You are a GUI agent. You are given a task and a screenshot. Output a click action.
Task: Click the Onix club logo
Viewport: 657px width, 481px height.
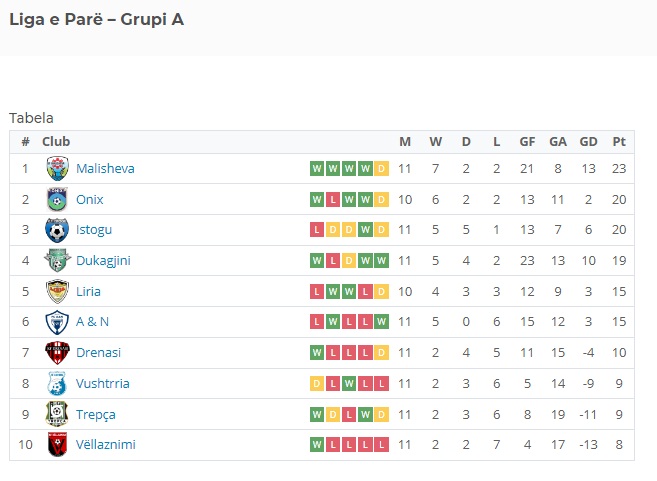tap(57, 199)
